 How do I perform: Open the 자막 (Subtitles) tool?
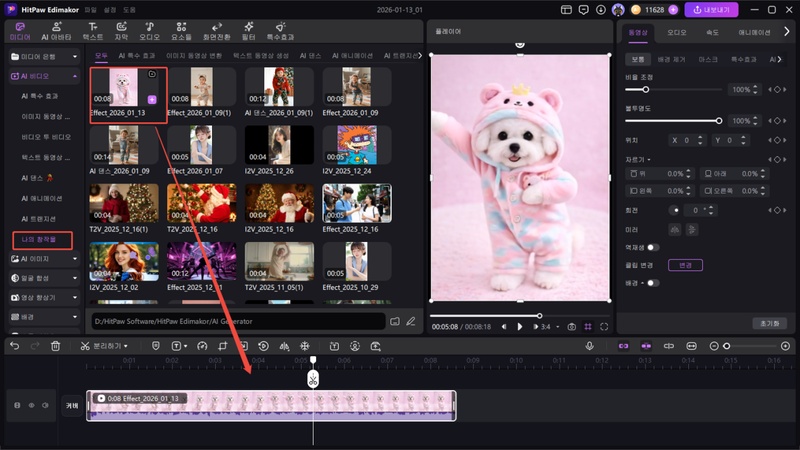121,30
